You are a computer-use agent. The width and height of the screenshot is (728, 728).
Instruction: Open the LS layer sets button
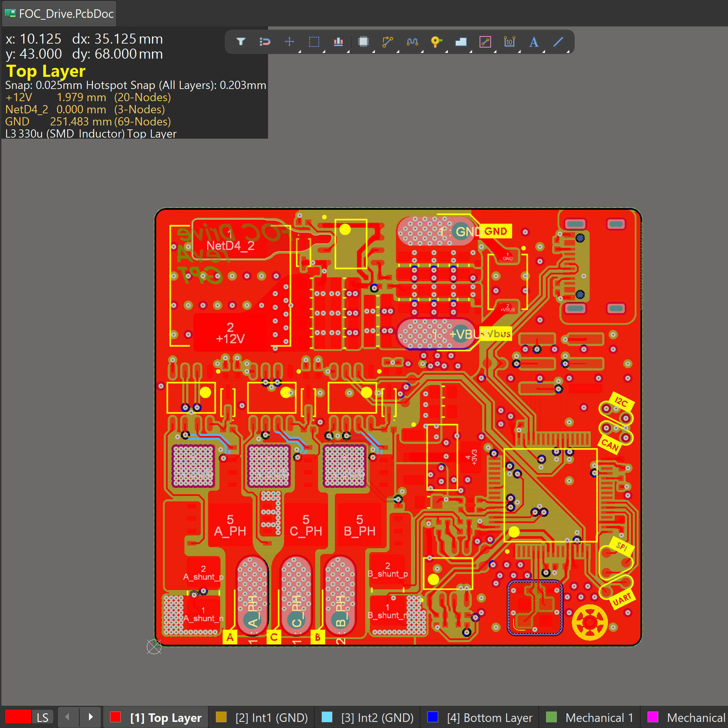point(42,717)
